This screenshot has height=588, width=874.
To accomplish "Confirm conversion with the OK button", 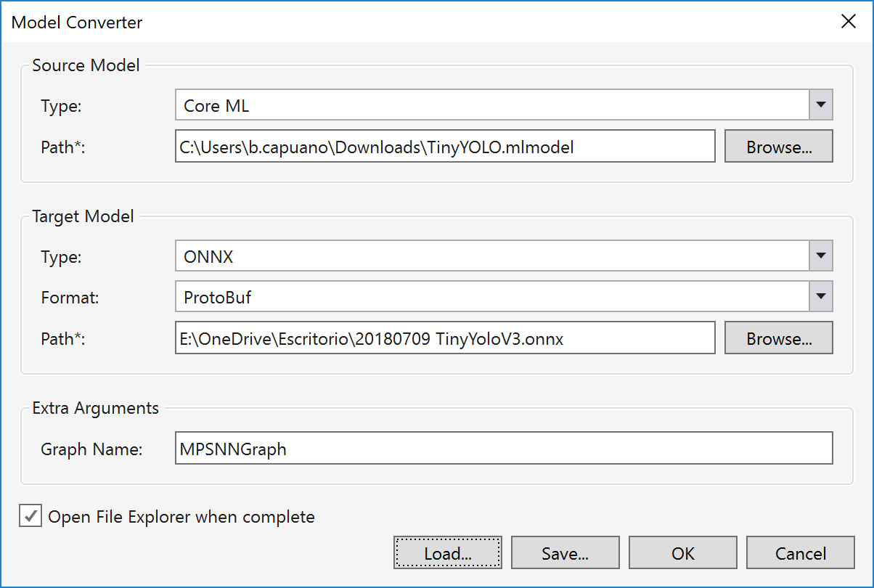I will [682, 553].
